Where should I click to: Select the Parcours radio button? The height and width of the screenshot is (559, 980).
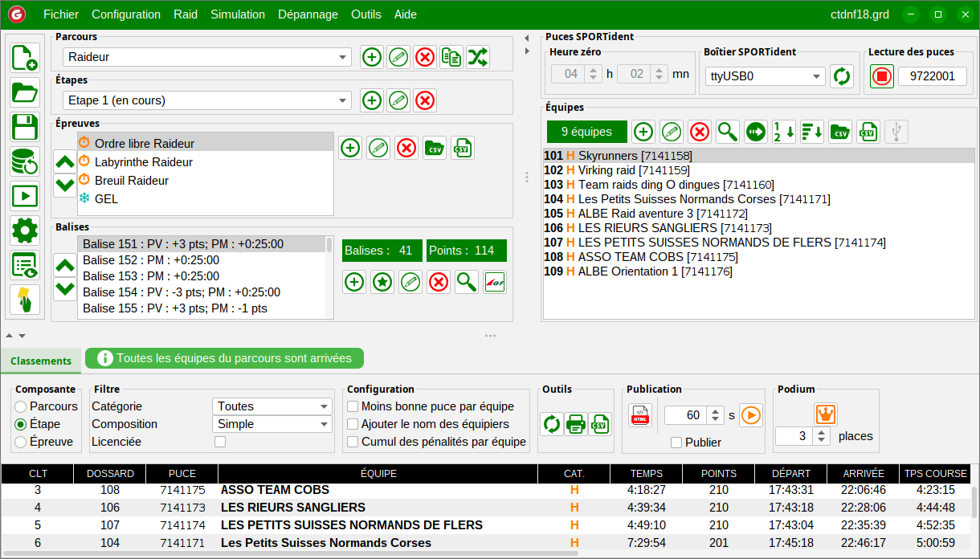pos(21,406)
